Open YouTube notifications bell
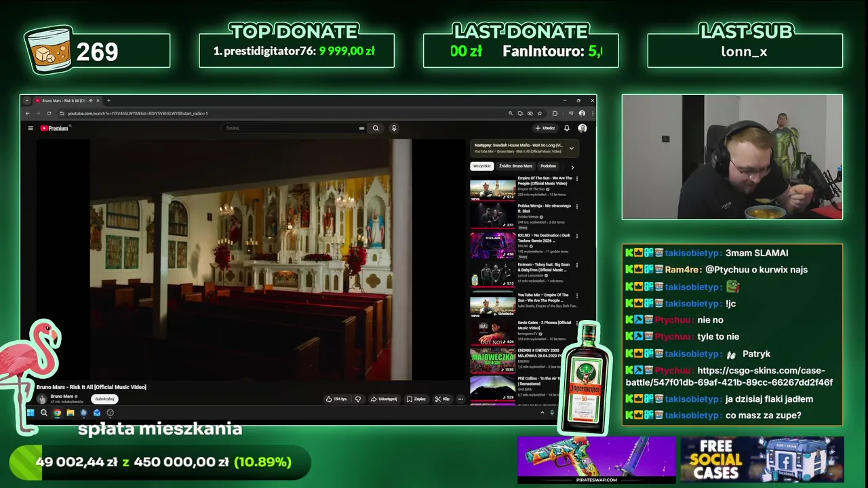This screenshot has height=488, width=868. point(567,128)
